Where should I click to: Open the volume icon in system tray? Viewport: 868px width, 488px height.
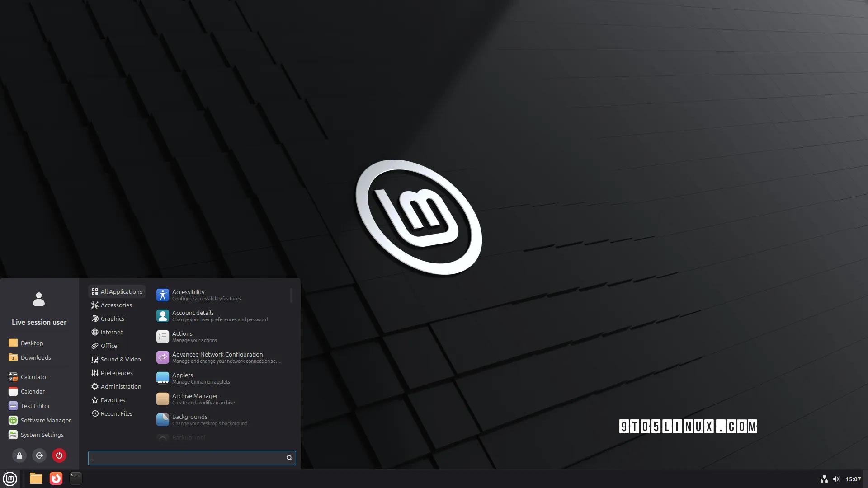pos(836,479)
